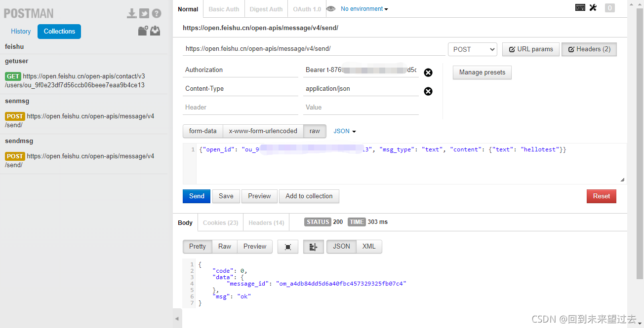The height and width of the screenshot is (328, 644).
Task: Select the feishu collection
Action: pos(14,47)
